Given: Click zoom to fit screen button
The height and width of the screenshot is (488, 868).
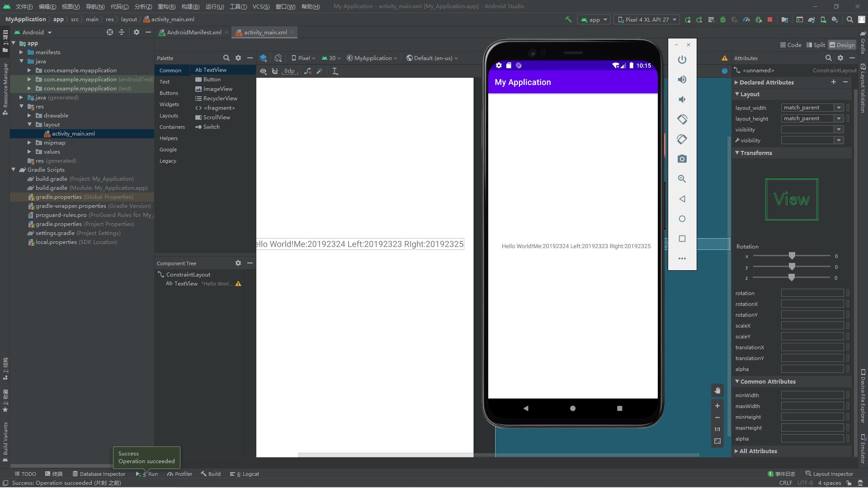Looking at the screenshot, I should click(x=717, y=441).
